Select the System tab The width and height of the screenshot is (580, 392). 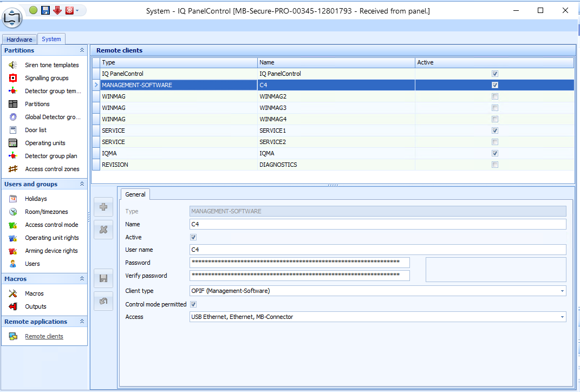[51, 39]
